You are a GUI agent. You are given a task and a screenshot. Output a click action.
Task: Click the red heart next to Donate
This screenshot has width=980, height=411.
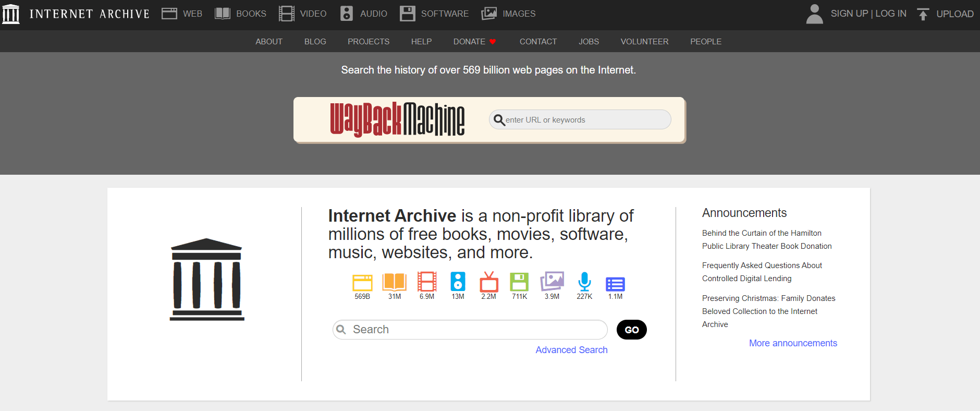493,42
